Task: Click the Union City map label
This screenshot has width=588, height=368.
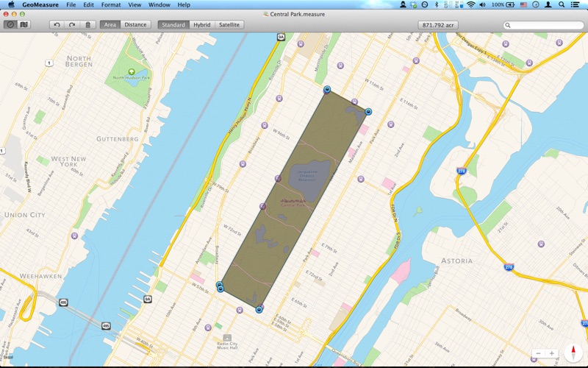Action: pos(25,215)
